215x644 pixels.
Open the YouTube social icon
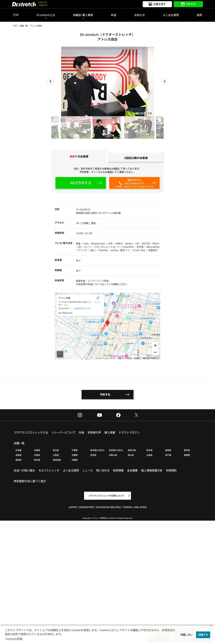[x=99, y=415]
